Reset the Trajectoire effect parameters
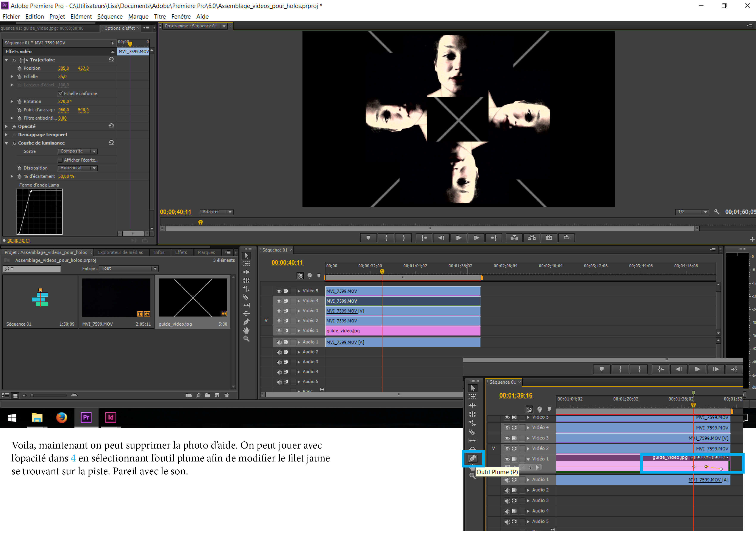 111,59
